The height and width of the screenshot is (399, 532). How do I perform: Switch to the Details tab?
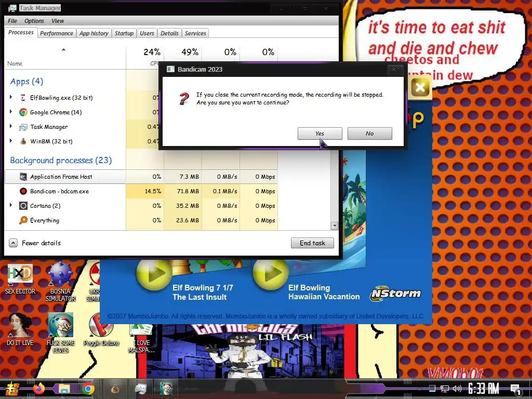tap(169, 33)
